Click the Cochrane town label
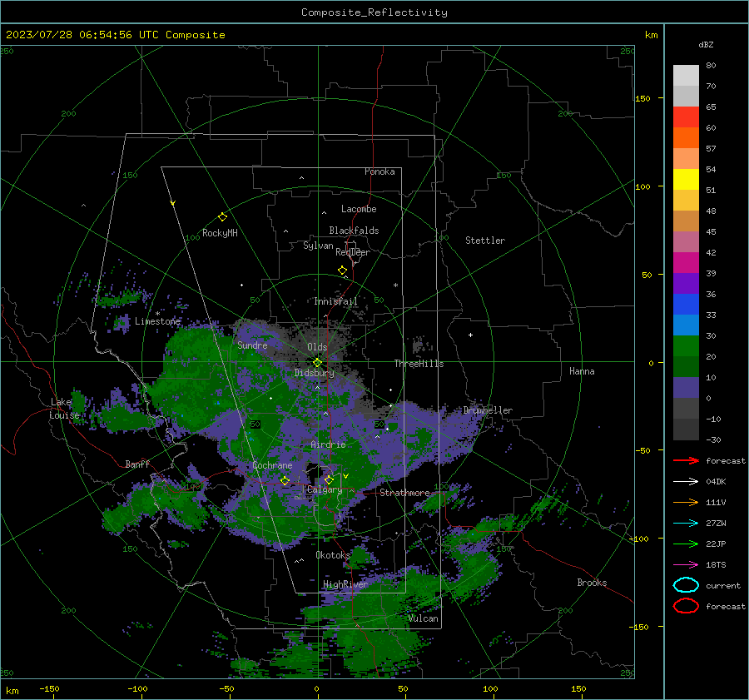749x700 pixels. pyautogui.click(x=272, y=465)
